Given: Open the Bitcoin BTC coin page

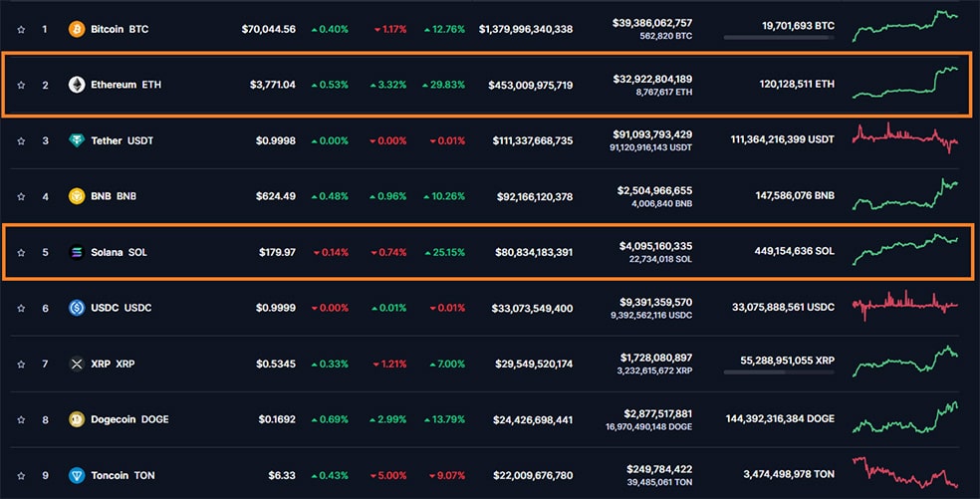Looking at the screenshot, I should pos(120,30).
